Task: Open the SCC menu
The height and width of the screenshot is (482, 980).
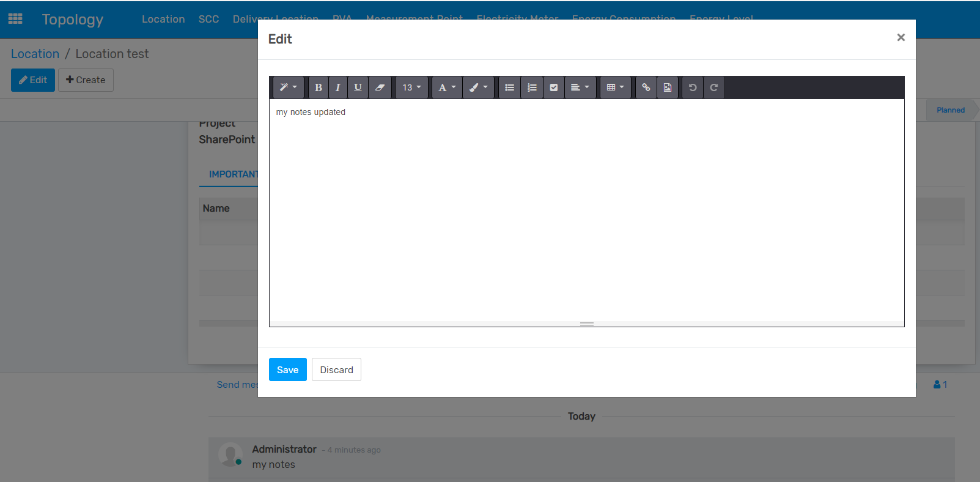Action: pyautogui.click(x=208, y=19)
